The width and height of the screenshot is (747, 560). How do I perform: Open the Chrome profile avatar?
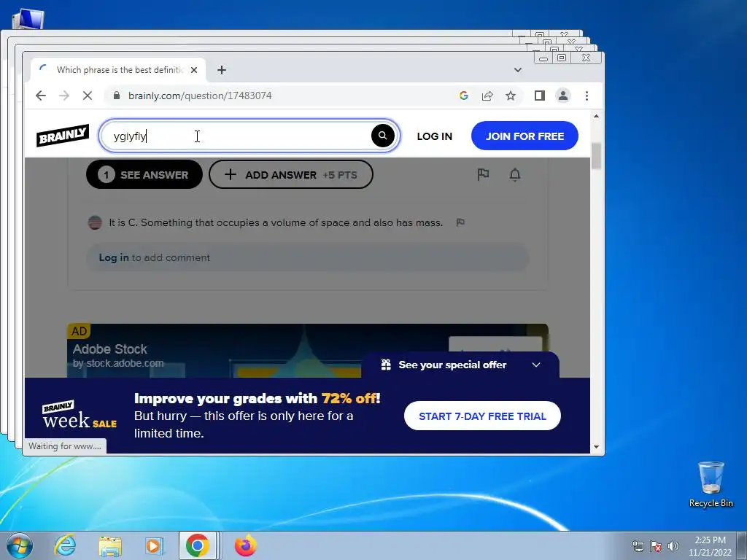[562, 96]
